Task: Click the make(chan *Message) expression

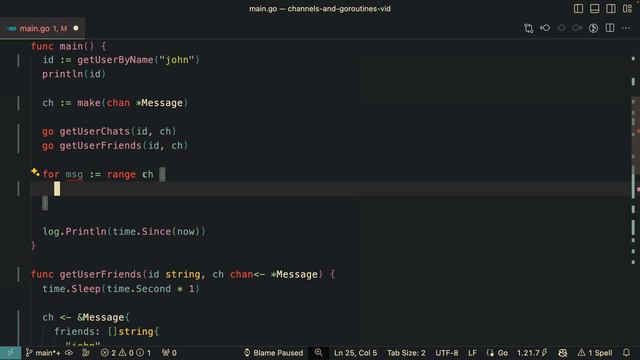Action: pyautogui.click(x=133, y=103)
